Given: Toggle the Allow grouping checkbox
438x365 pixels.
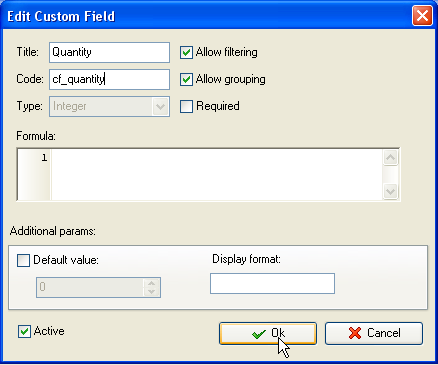Looking at the screenshot, I should coord(186,79).
